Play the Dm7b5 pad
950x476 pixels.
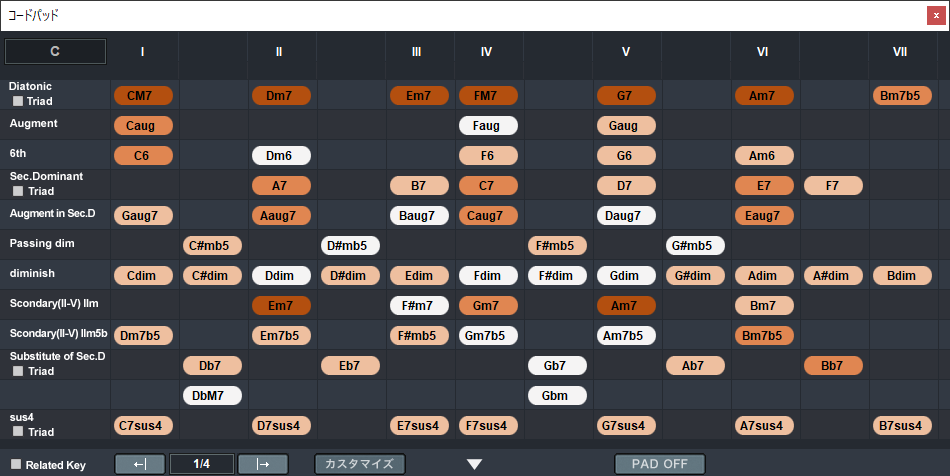[x=143, y=336]
